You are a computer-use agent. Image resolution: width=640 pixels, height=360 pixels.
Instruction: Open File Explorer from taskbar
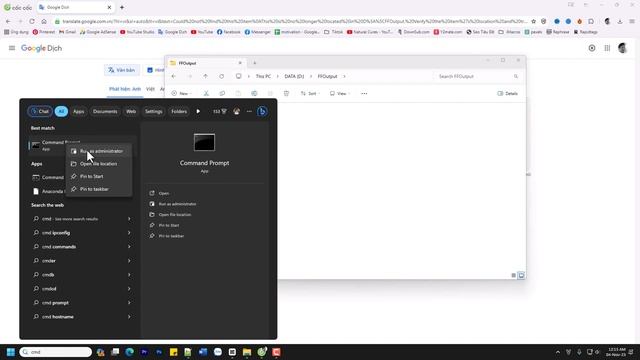point(247,352)
